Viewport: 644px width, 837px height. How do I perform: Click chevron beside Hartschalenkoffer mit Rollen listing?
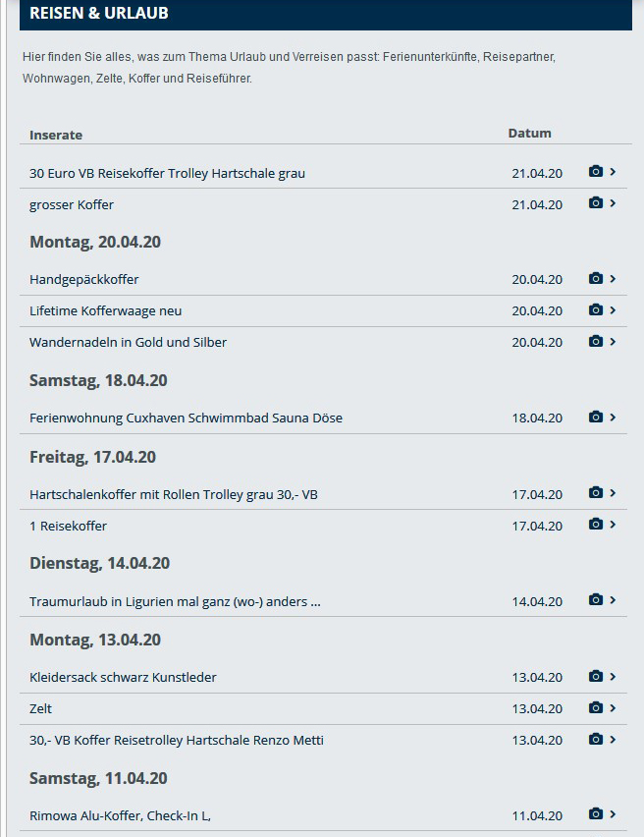click(x=614, y=493)
